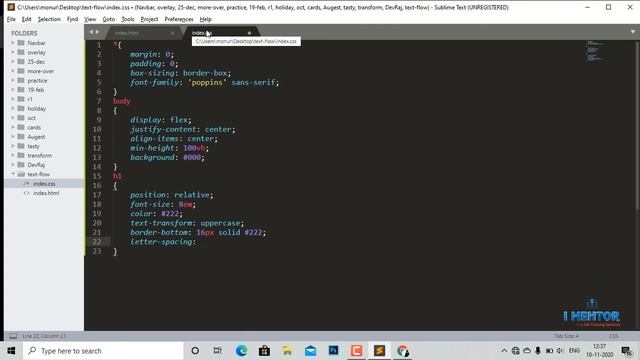Image resolution: width=640 pixels, height=360 pixels.
Task: Open index.css in the sidebar
Action: point(44,184)
